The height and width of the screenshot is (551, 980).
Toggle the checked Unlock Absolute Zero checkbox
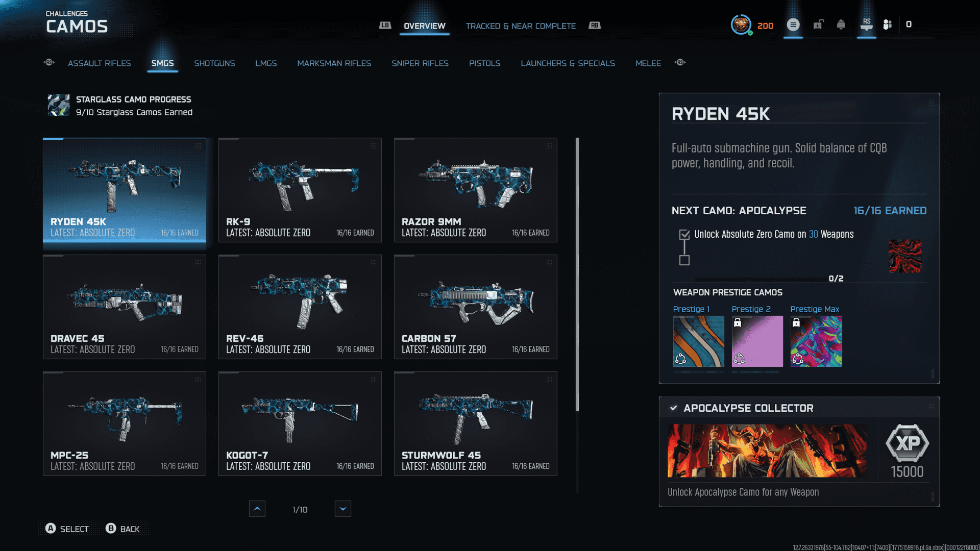[684, 235]
